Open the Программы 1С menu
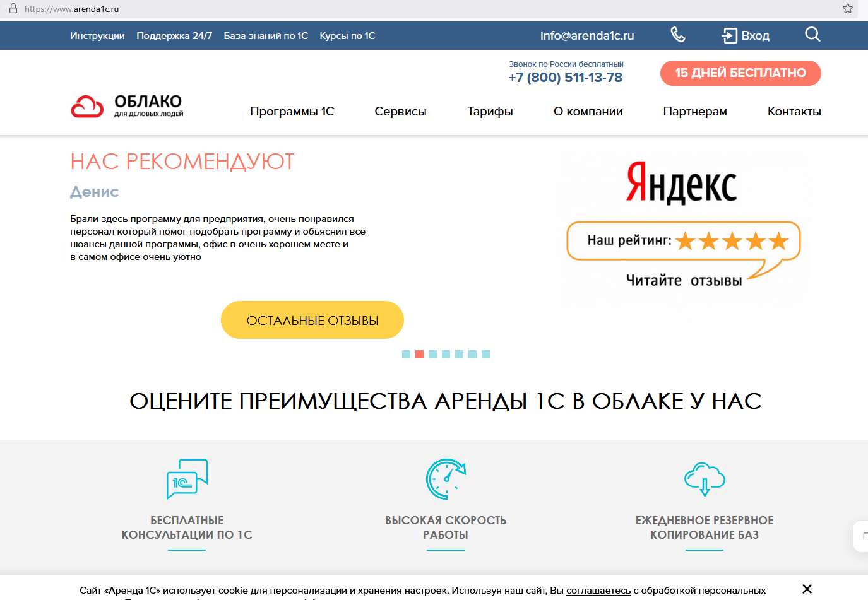The height and width of the screenshot is (600, 868). [292, 111]
